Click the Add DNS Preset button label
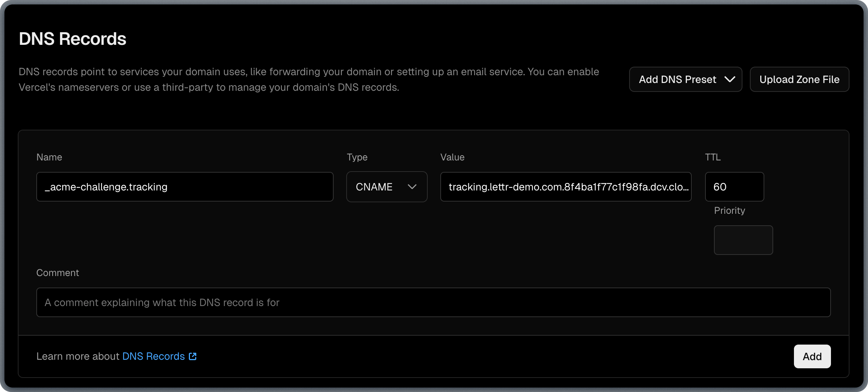Screen dimensions: 868x392 pyautogui.click(x=677, y=79)
